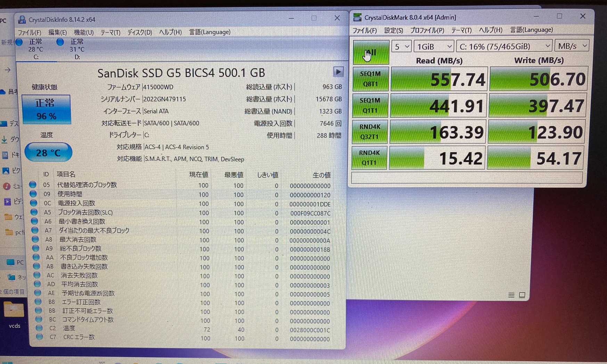The image size is (607, 364).
Task: Click the next disk arrow button
Action: click(x=338, y=72)
